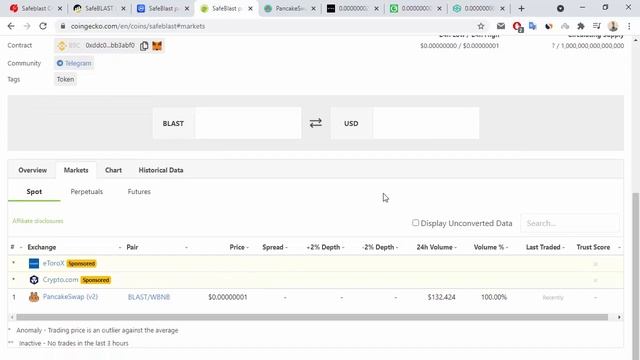Sort the table by -2% Depth
The image size is (640, 360).
coord(378,247)
